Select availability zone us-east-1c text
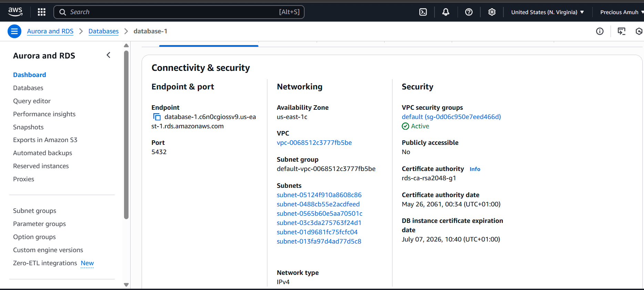This screenshot has width=644, height=290. (x=292, y=117)
